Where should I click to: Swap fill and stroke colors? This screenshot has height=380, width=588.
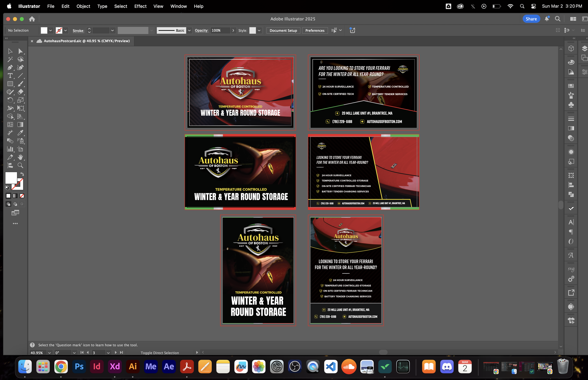[22, 174]
